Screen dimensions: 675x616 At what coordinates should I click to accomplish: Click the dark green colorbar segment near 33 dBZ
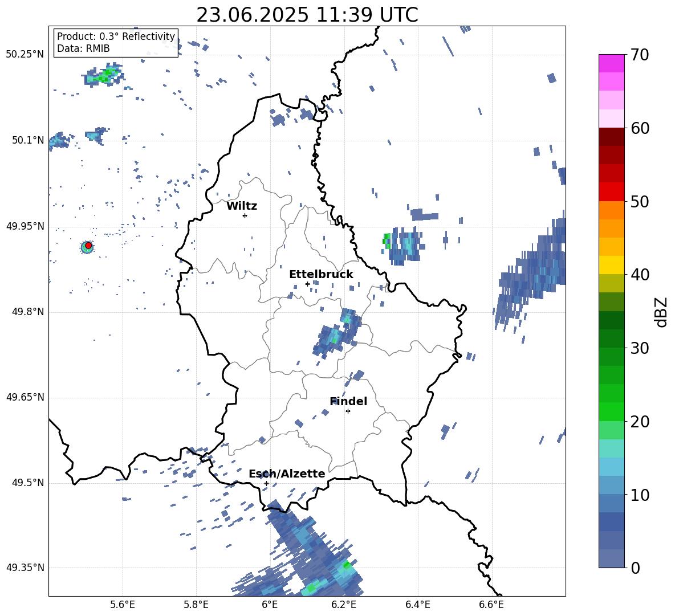tap(611, 320)
